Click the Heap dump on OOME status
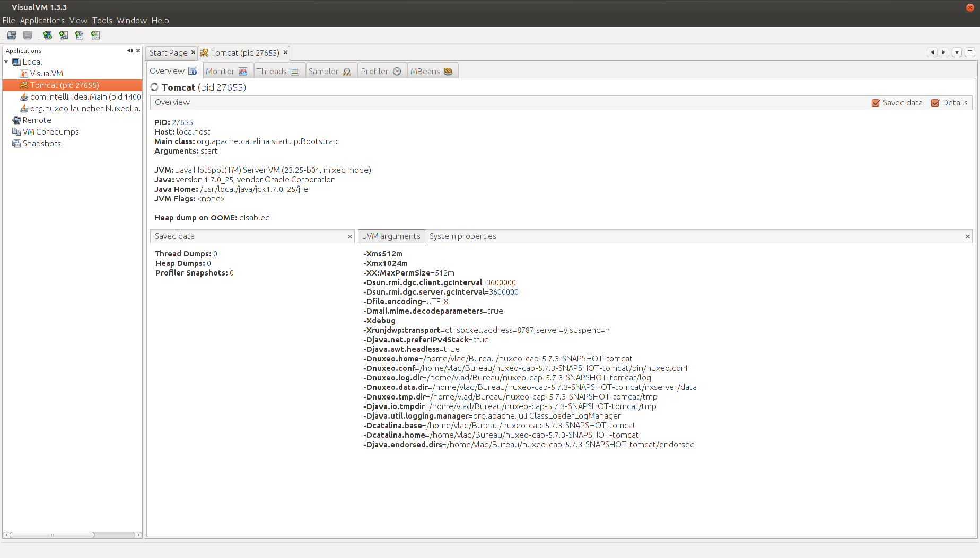 coord(255,218)
